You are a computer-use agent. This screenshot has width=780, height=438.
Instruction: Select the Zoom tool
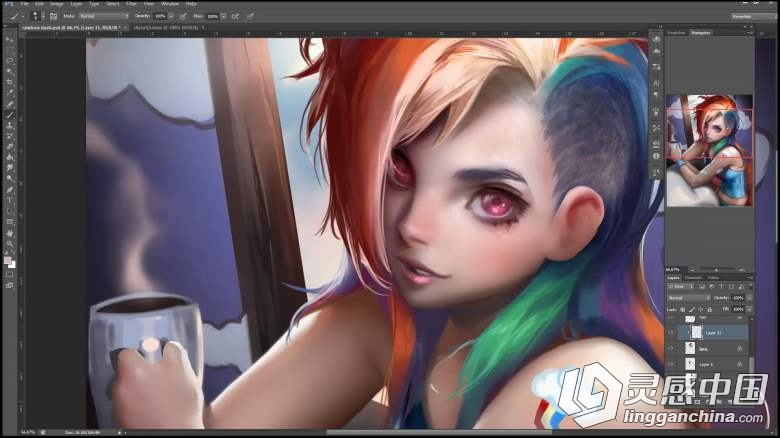tap(9, 244)
